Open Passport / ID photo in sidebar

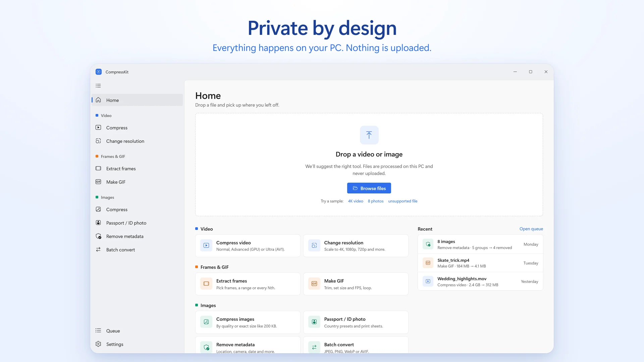[x=137, y=223]
